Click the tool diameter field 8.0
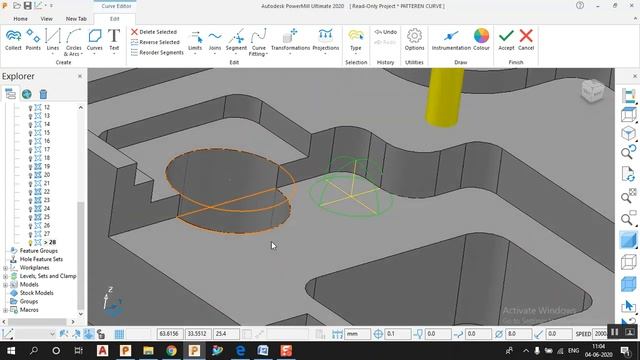The image size is (640, 360). coord(518,334)
